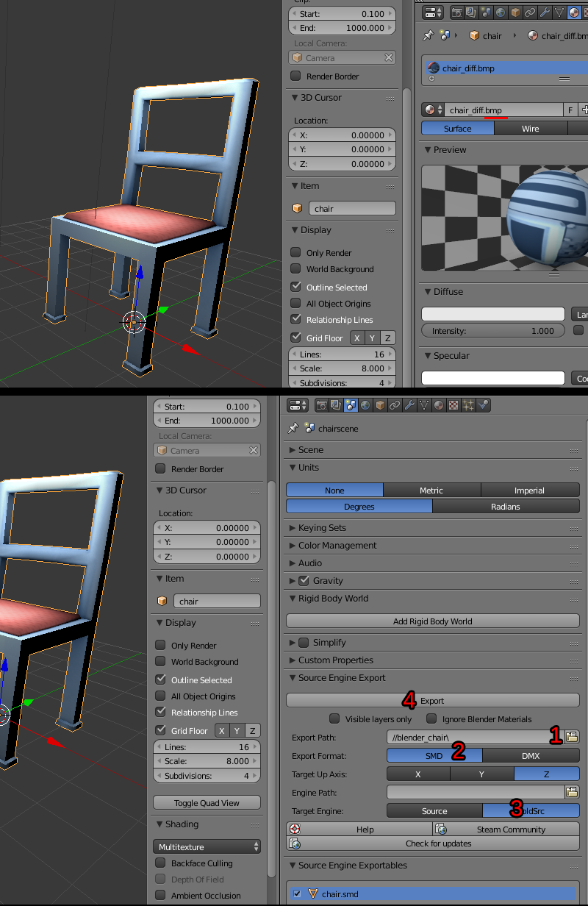Click the scene icon before chairscene name
The width and height of the screenshot is (588, 906).
[x=309, y=428]
